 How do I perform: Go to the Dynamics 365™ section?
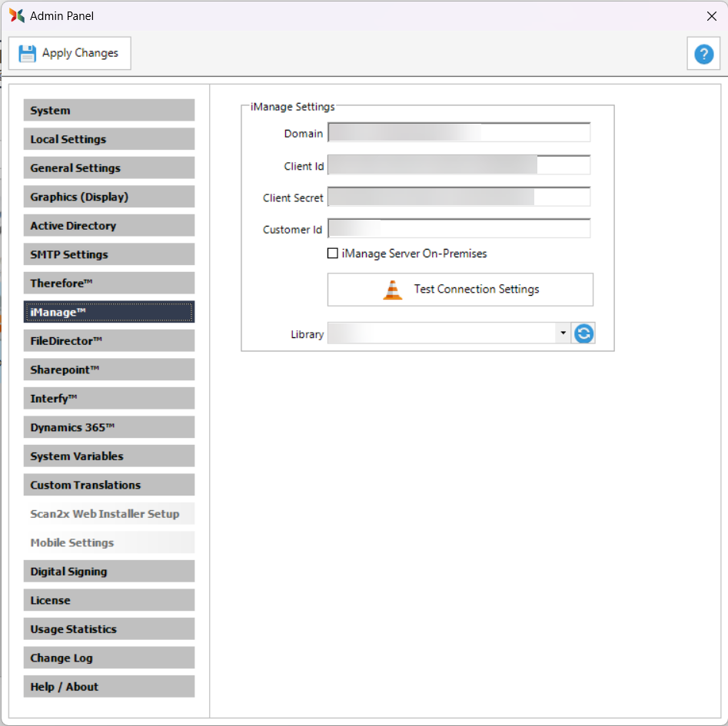(x=108, y=427)
